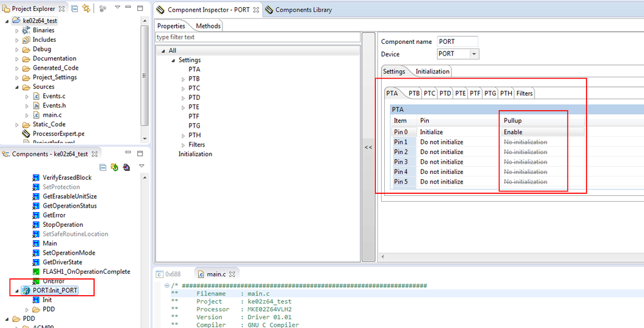Select GetOperationStatus method icon
This screenshot has width=644, height=328.
coord(36,206)
